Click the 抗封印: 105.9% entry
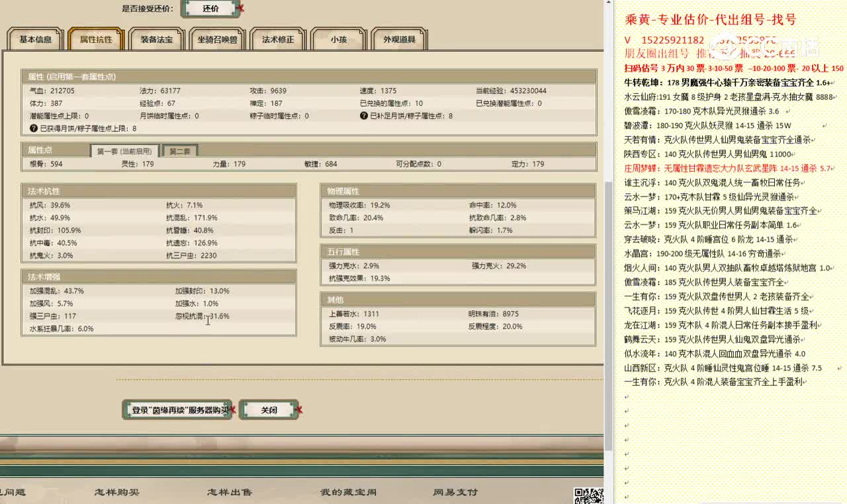The width and height of the screenshot is (847, 504). point(55,230)
